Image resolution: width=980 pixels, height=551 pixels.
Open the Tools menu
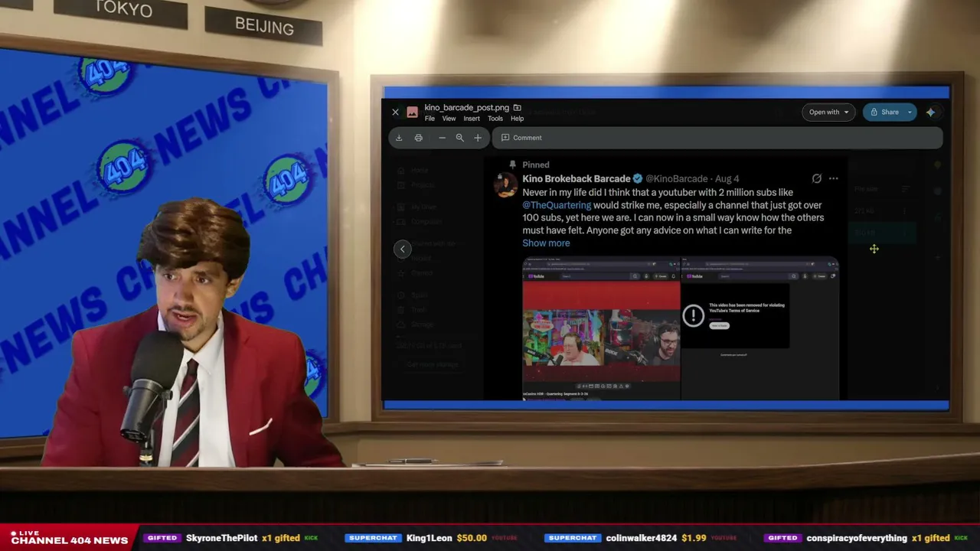tap(495, 119)
